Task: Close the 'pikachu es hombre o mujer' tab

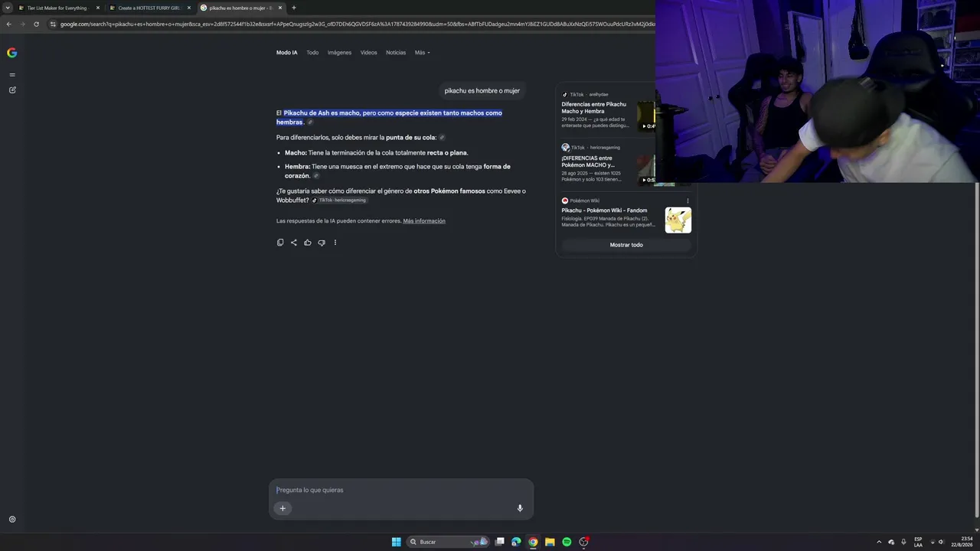Action: pos(280,8)
